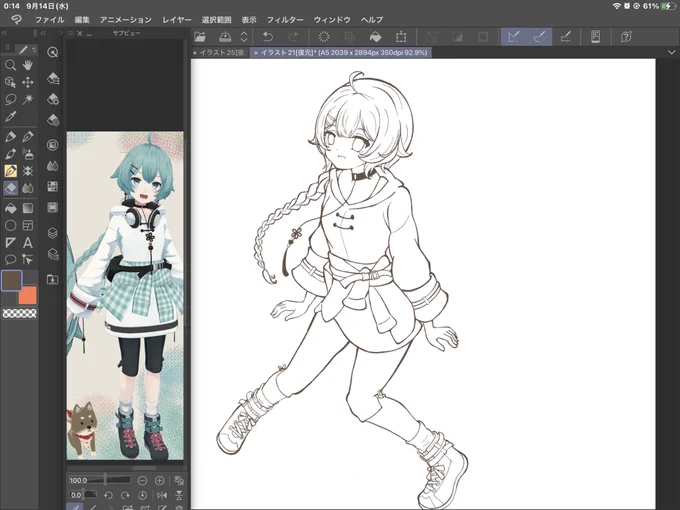Undo the last action
The image size is (680, 510).
point(268,37)
